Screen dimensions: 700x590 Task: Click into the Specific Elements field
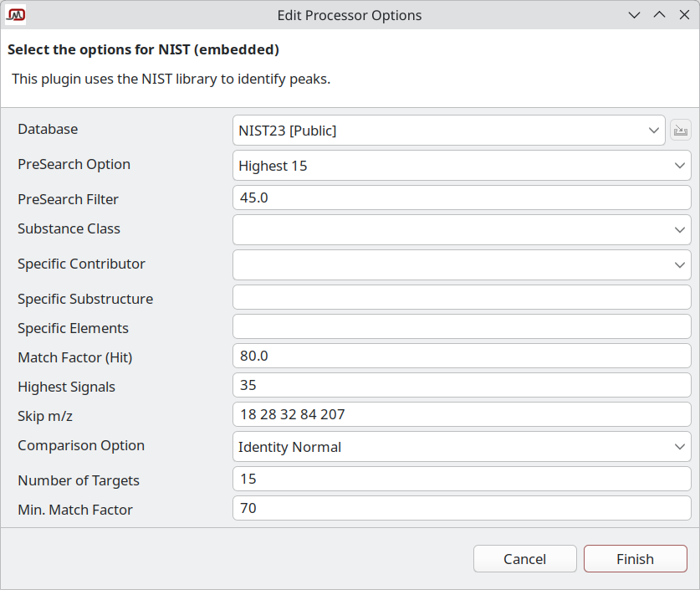tap(462, 327)
